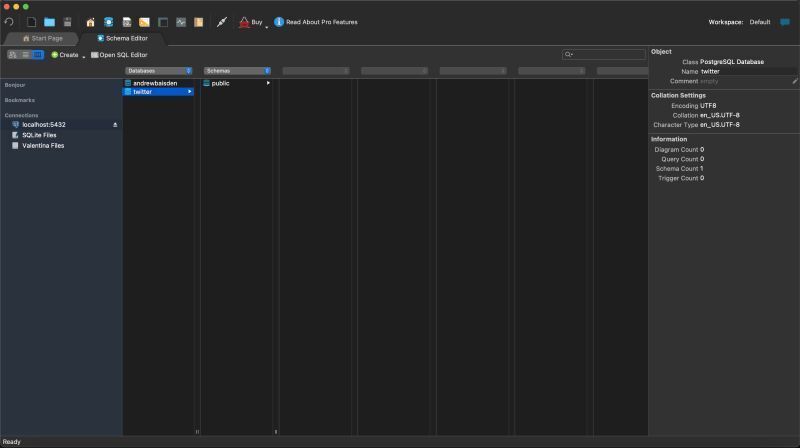Switch to the Start Page tab
This screenshot has height=448, width=800.
(42, 38)
